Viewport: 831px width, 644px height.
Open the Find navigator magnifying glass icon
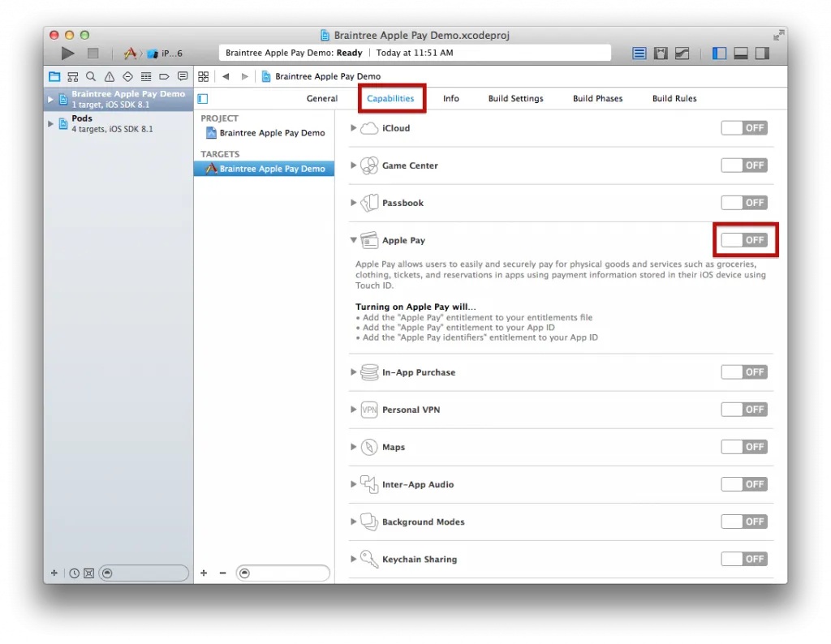(x=90, y=76)
